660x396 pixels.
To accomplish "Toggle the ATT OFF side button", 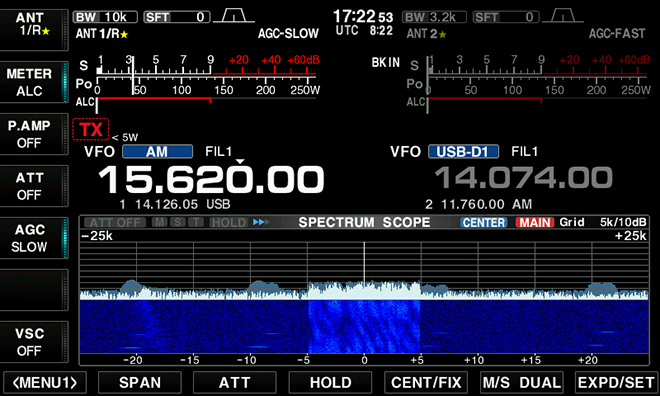I will tap(34, 186).
